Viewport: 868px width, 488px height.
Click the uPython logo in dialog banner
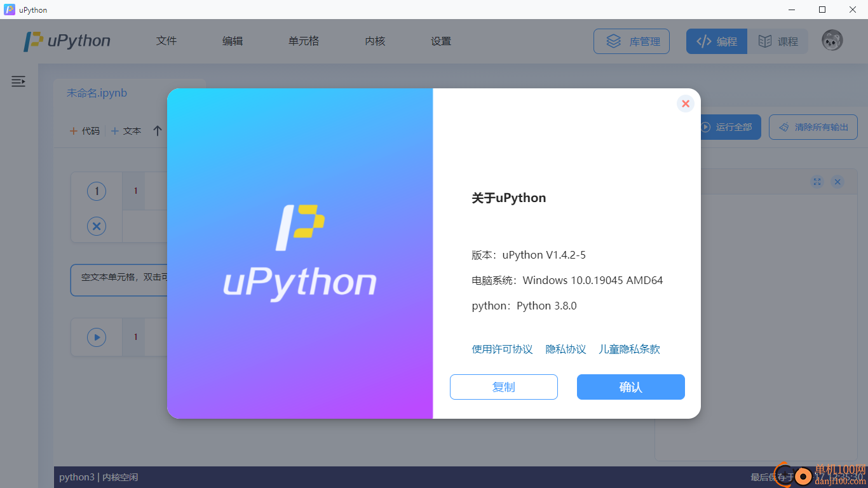(300, 253)
